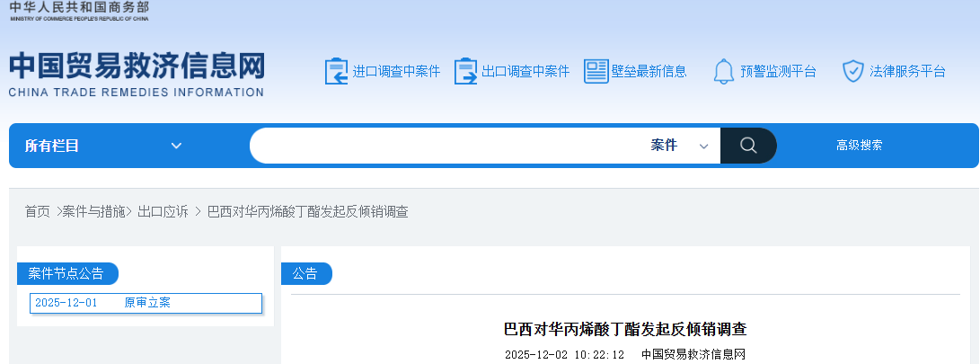Open the 2025-12-01 原审立案 entry
Screen dimensions: 980x364
[x=146, y=303]
